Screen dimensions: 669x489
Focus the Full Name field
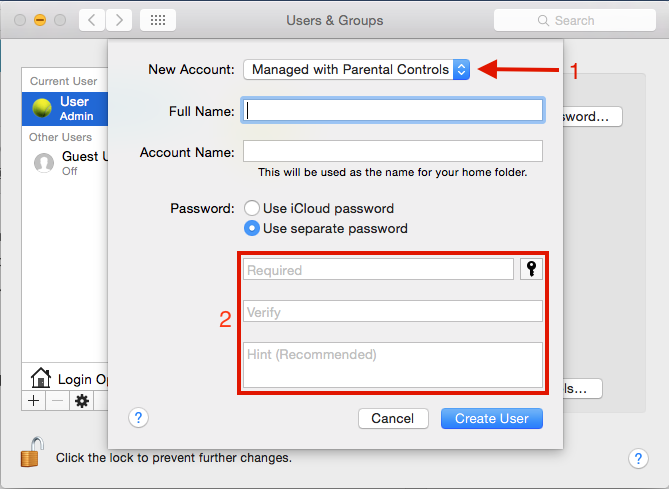393,111
